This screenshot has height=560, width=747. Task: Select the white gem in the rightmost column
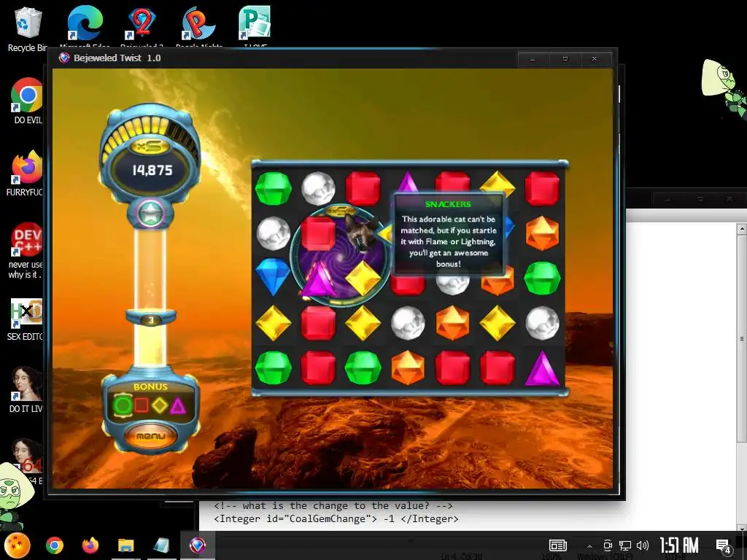(542, 323)
